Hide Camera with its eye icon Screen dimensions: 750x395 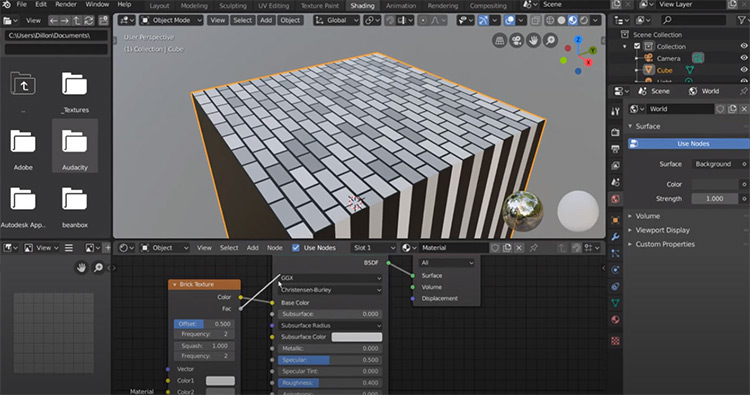[x=744, y=58]
